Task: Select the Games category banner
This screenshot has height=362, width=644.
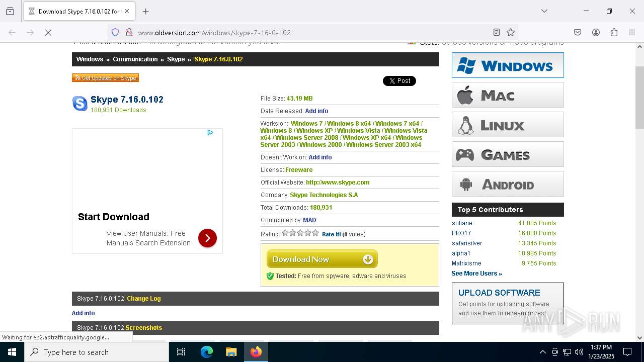Action: 508,154
